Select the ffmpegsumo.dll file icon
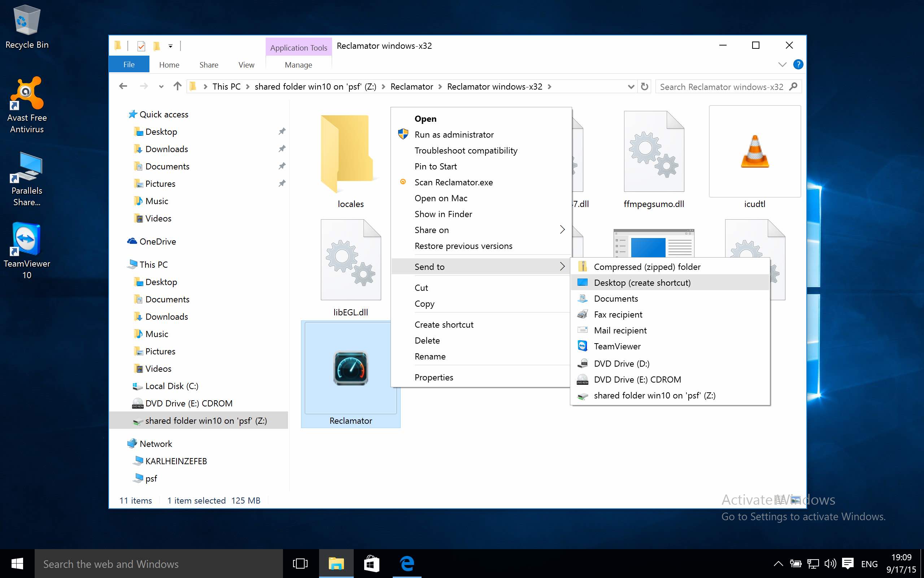The image size is (924, 578). pos(654,151)
